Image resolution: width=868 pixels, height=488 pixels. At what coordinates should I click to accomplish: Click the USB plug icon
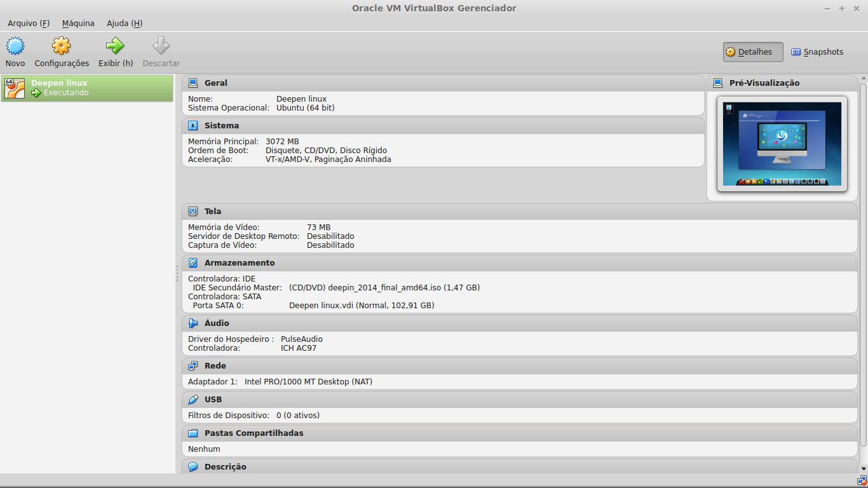[193, 400]
